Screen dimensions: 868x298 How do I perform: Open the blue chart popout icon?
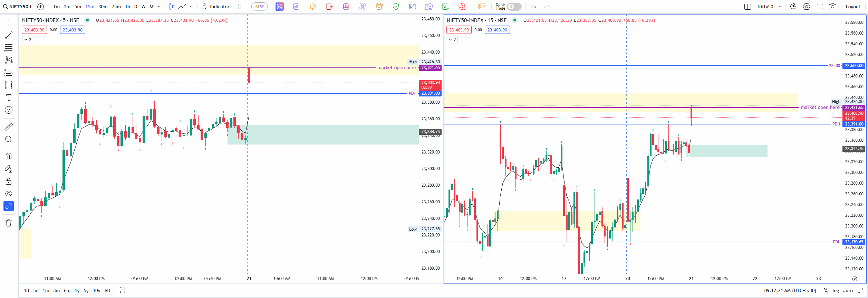pos(412,7)
